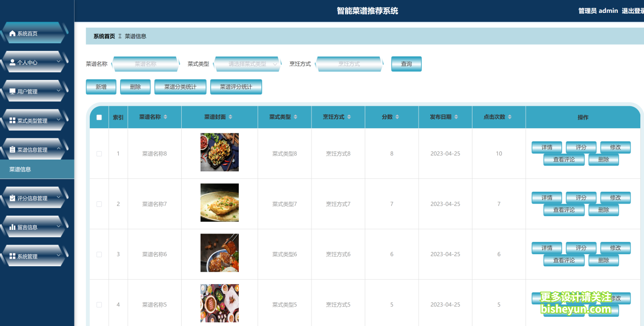Expand the 个人中心 sidebar section
Viewport: 644px width, 326px height.
32,62
